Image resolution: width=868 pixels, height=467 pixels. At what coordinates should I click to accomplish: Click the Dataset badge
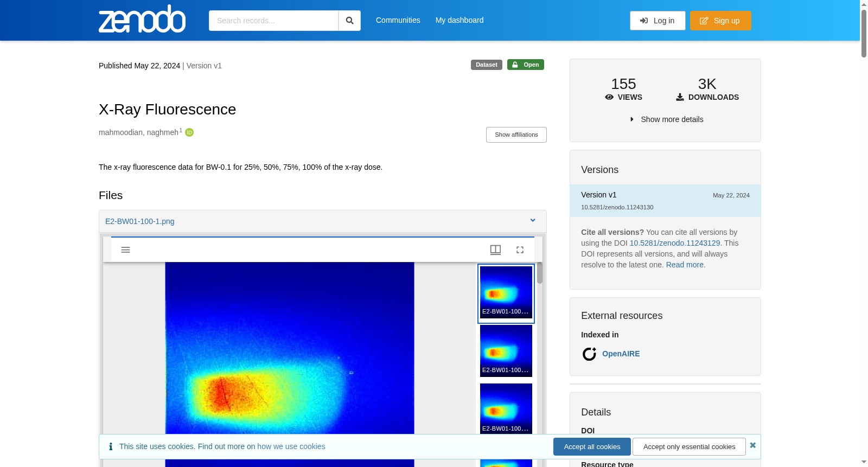pyautogui.click(x=487, y=65)
